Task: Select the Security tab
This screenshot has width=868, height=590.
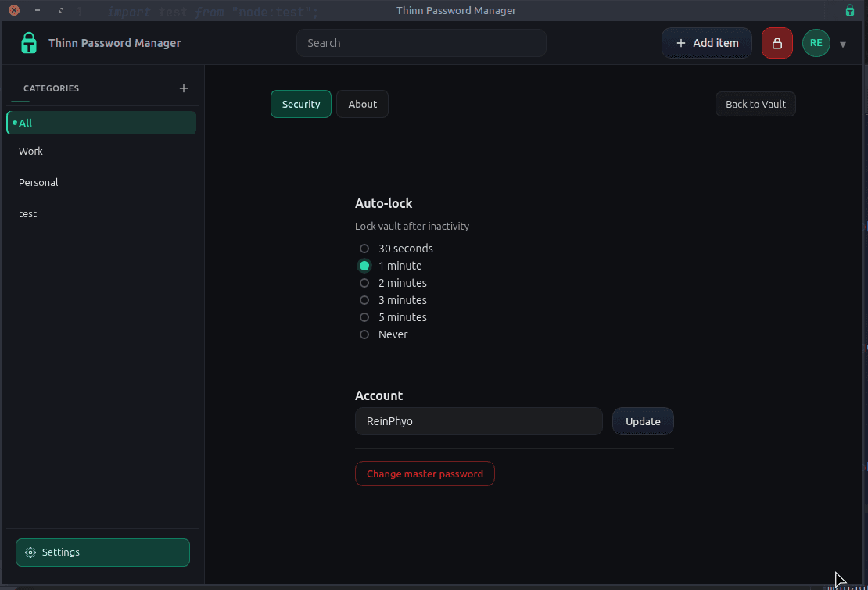Action: [300, 103]
